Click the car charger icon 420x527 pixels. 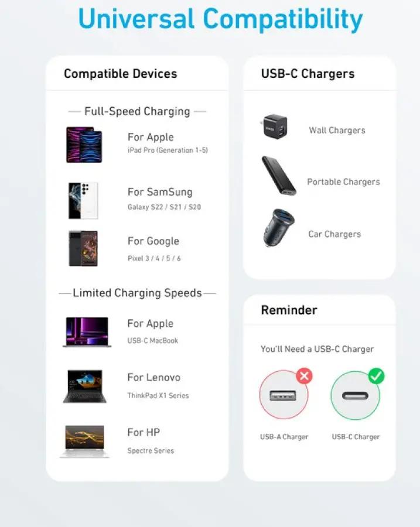tap(278, 228)
